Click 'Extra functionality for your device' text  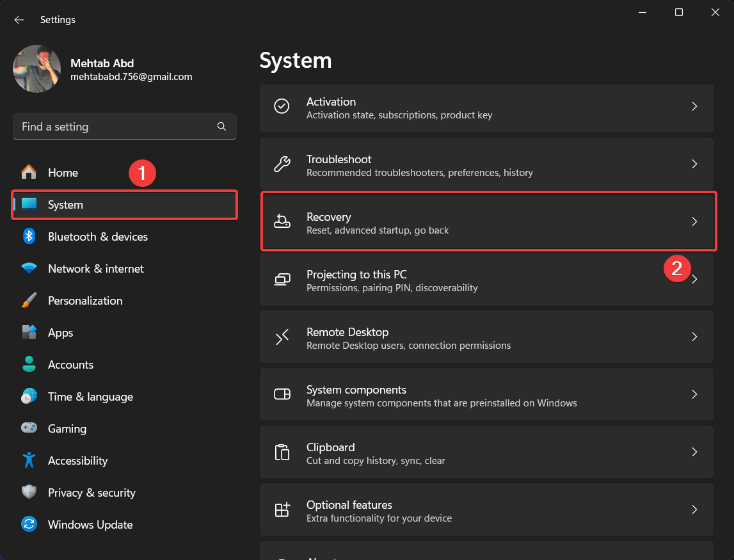379,518
